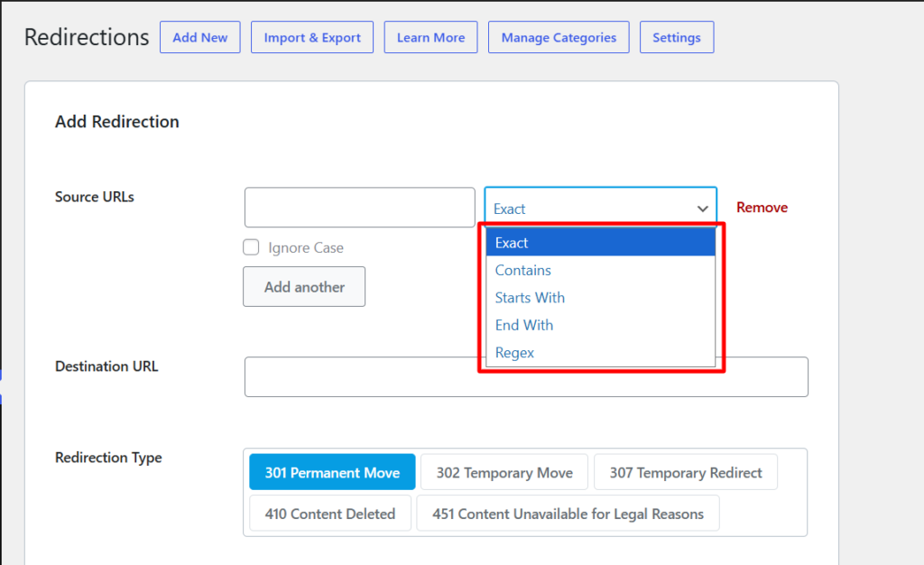Select 302 Temporary Move type
924x565 pixels.
pos(504,472)
